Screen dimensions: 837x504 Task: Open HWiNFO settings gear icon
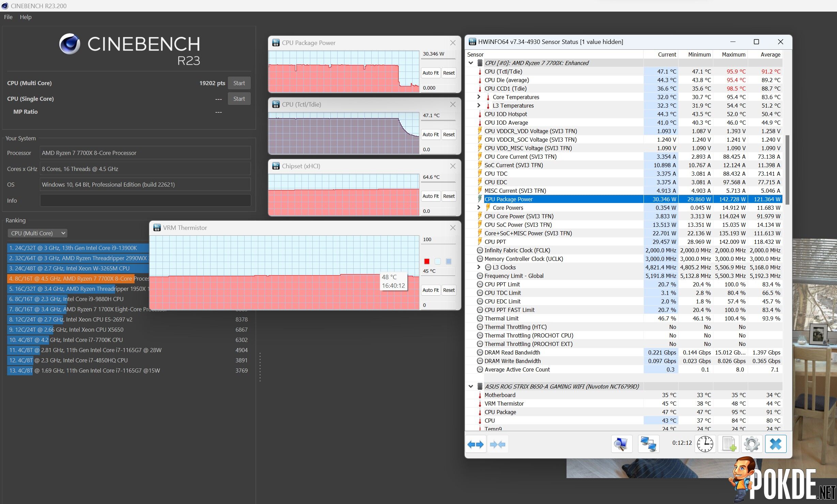point(752,444)
